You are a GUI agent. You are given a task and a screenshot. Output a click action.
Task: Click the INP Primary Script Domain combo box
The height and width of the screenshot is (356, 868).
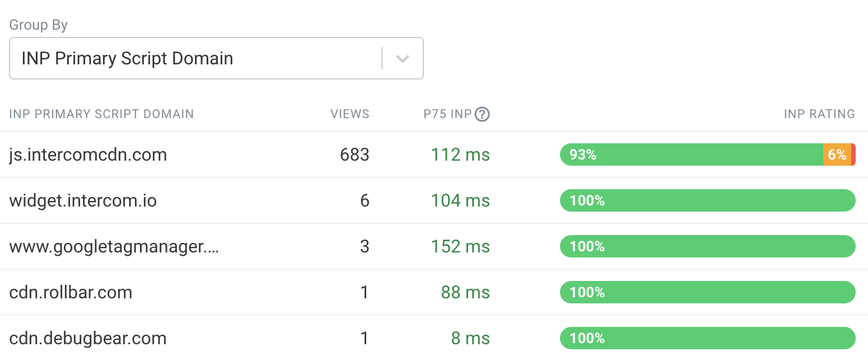tap(196, 59)
